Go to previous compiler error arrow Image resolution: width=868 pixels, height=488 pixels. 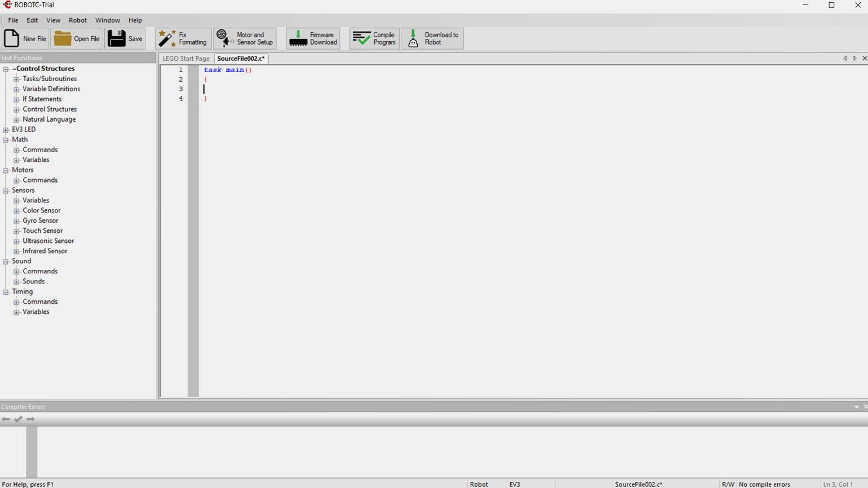(x=6, y=419)
